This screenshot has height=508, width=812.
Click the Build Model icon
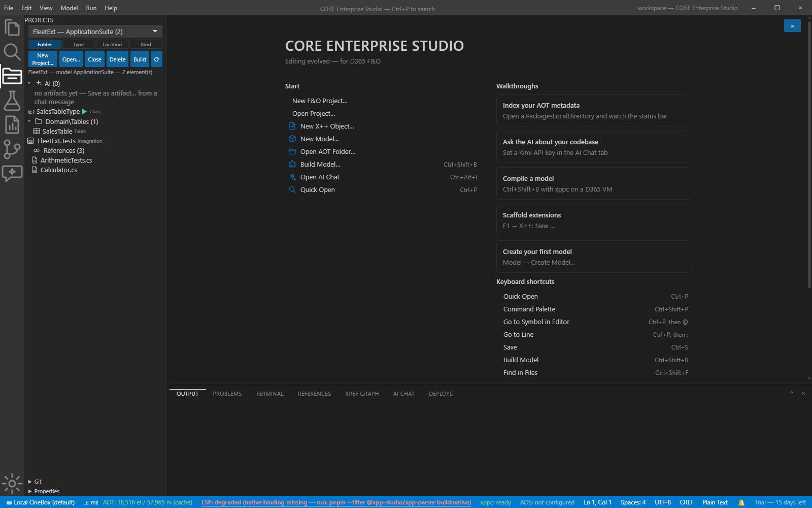coord(292,164)
